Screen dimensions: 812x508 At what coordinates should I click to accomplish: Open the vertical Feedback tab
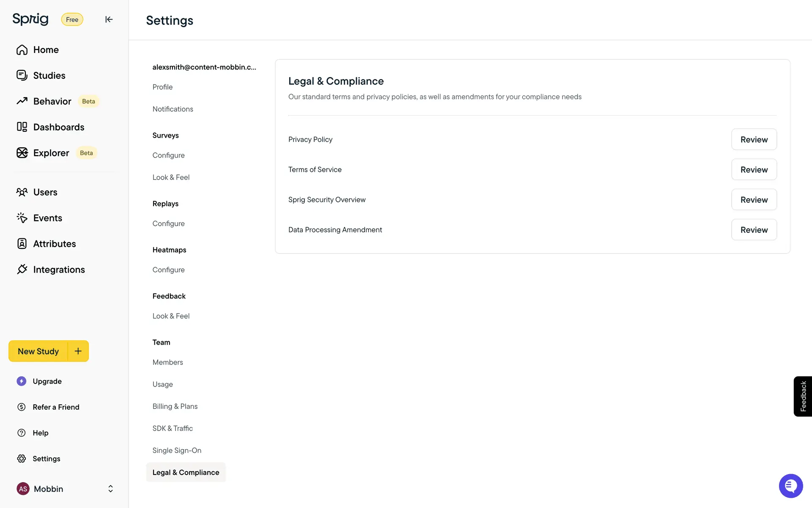click(x=803, y=396)
